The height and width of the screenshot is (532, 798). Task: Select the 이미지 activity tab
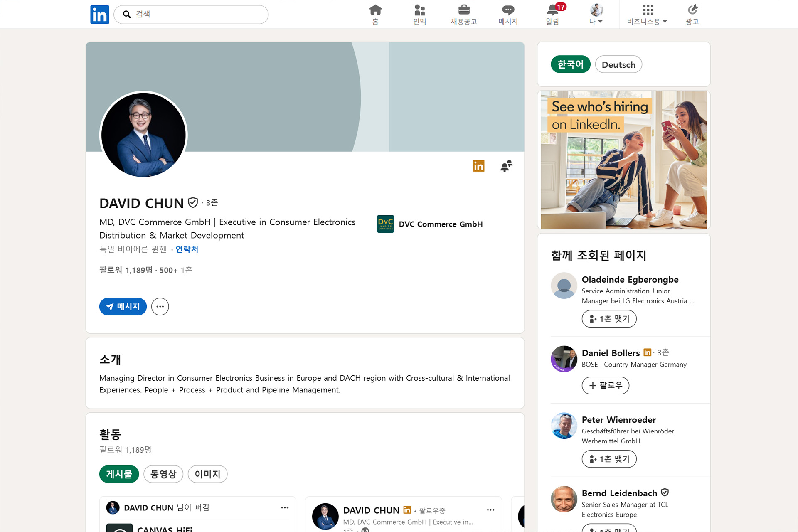207,474
